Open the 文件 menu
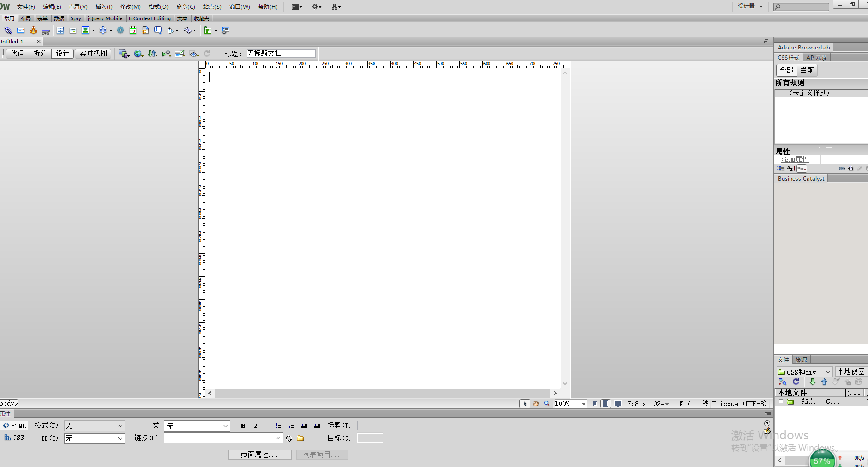The width and height of the screenshot is (868, 467). click(26, 7)
